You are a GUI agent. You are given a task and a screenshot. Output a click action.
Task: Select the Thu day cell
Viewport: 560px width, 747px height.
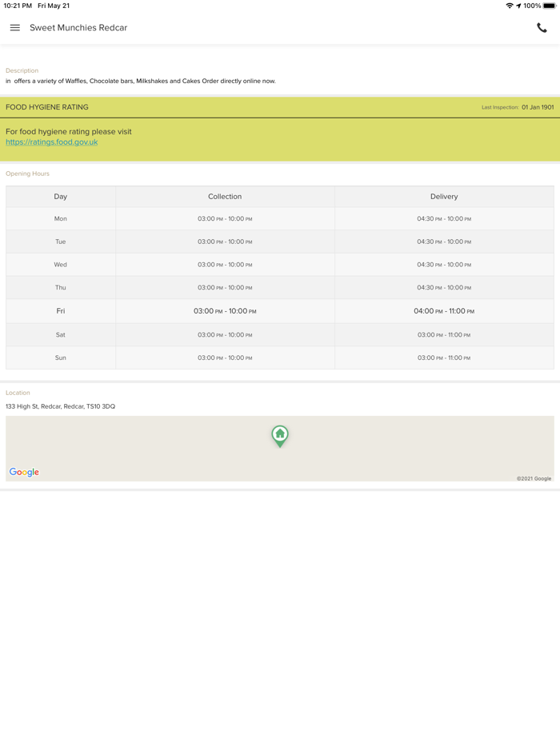click(61, 287)
